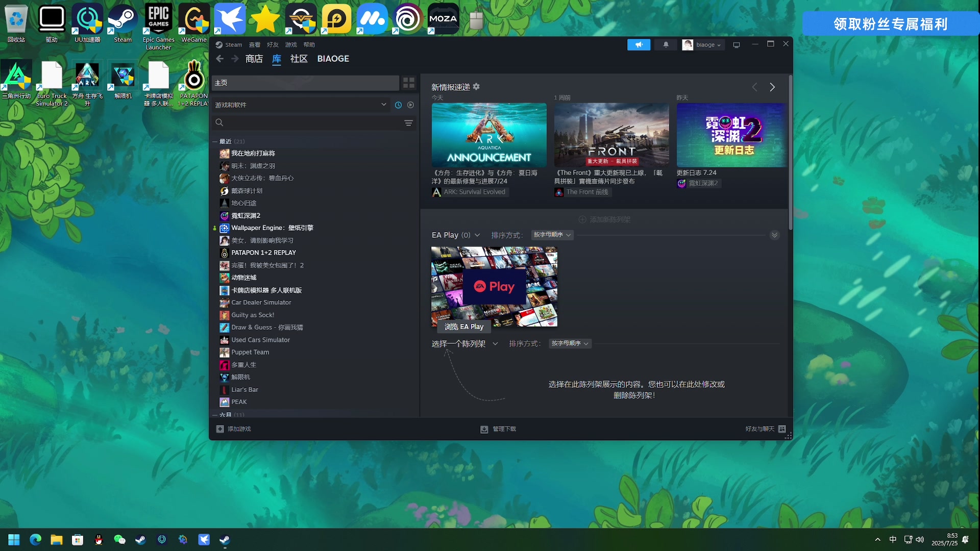Open the Windows Start menu
This screenshot has height=551, width=980.
tap(14, 540)
